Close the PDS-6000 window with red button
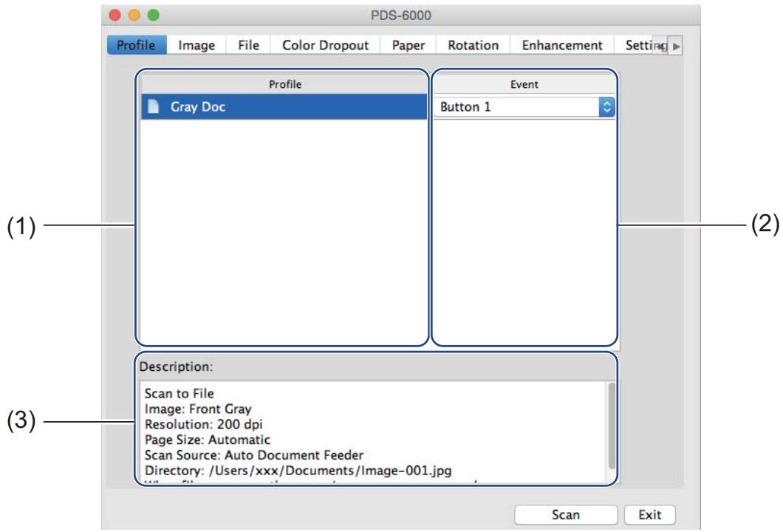783x532 pixels. 114,16
